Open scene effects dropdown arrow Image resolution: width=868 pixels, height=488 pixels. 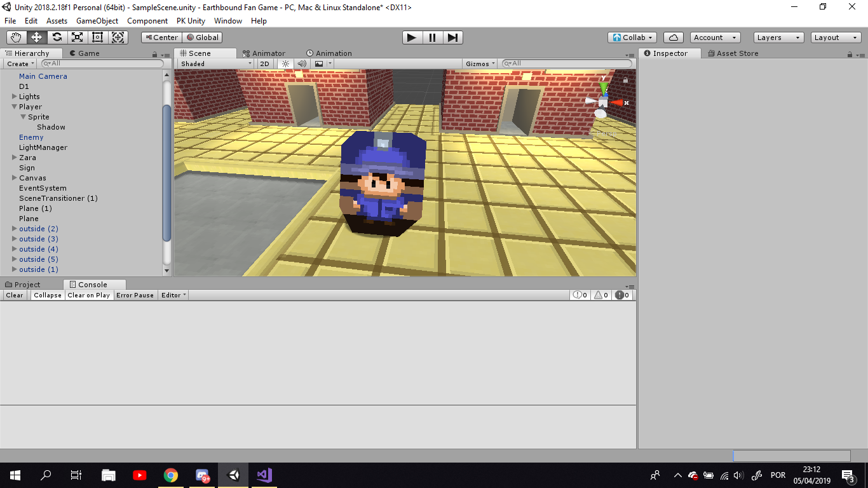329,64
